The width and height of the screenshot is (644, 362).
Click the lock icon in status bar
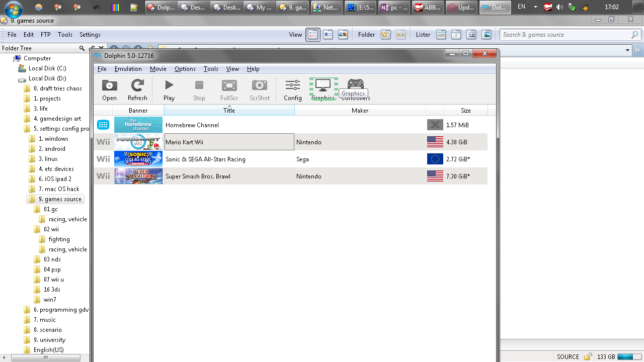pos(588,357)
